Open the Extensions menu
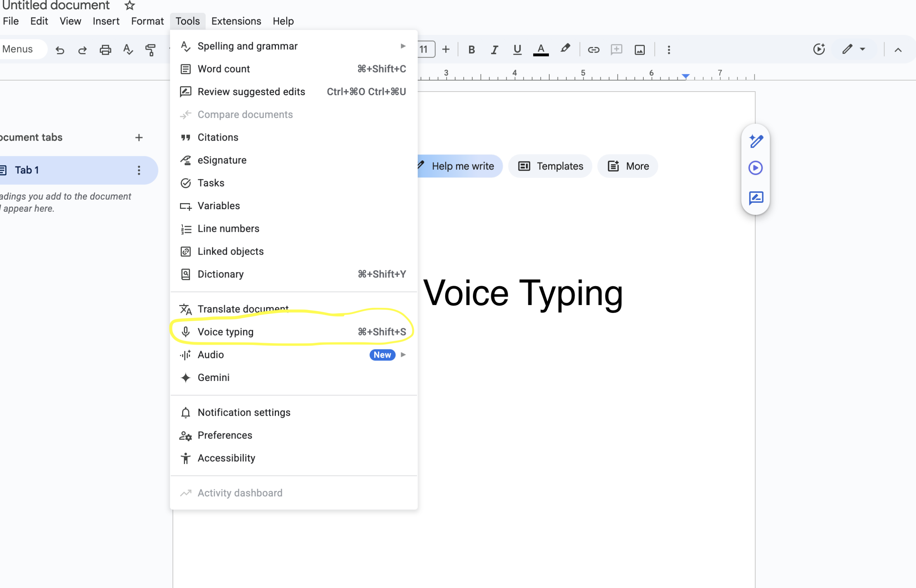Image resolution: width=916 pixels, height=588 pixels. [x=236, y=21]
